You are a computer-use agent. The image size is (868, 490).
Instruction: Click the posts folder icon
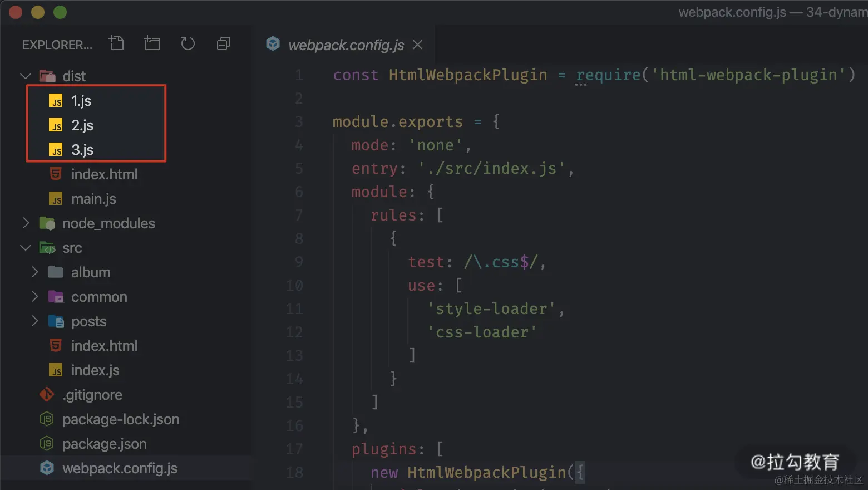tap(56, 321)
